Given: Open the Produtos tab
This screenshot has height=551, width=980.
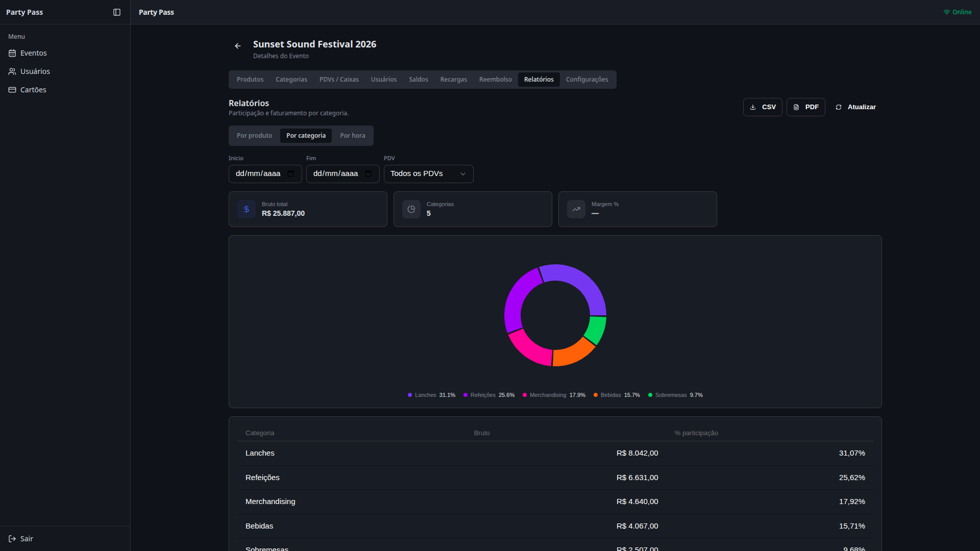Looking at the screenshot, I should (x=250, y=80).
